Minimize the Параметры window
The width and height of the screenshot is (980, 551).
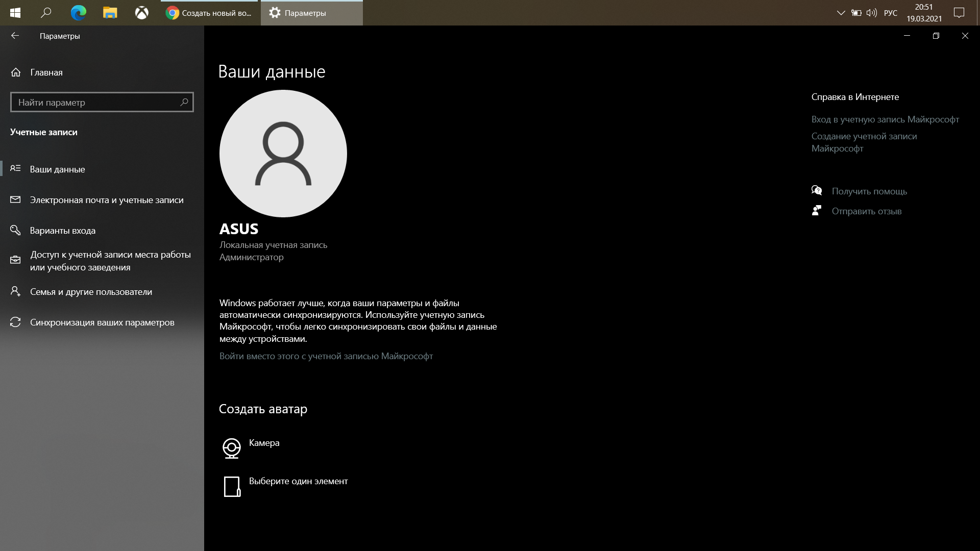pos(907,36)
